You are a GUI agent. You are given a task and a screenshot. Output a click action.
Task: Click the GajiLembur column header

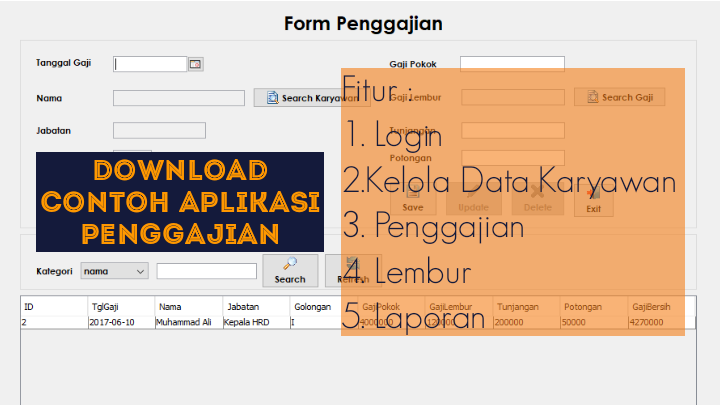(x=459, y=307)
